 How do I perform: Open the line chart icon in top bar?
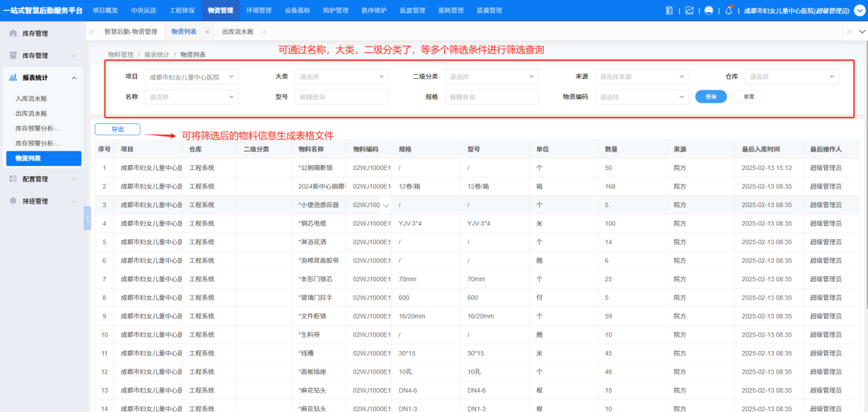689,10
